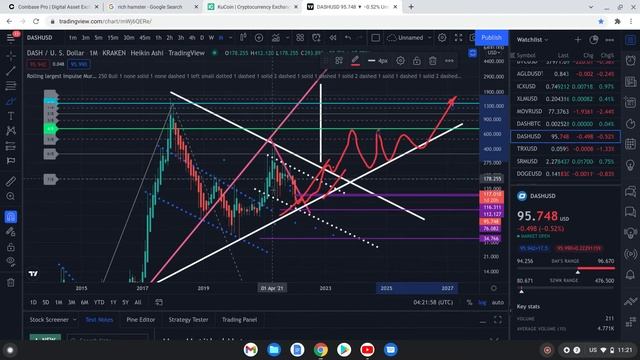Open the Fibonacci tools in left toolbar
Viewport: 640px width, 360px height.
[11, 86]
